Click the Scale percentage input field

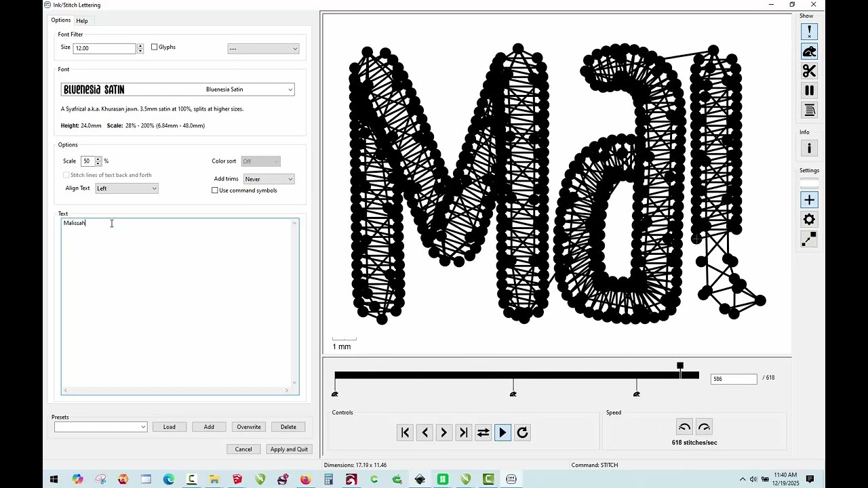click(87, 161)
